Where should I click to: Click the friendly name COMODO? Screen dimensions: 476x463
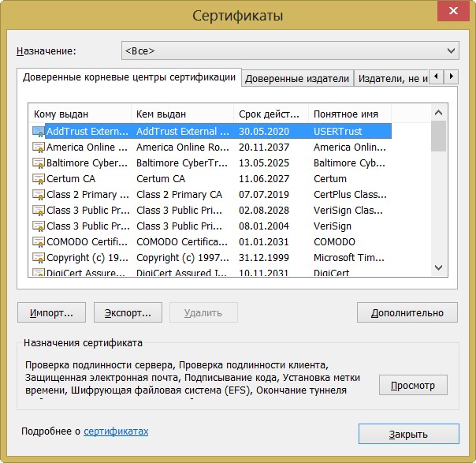coord(334,242)
